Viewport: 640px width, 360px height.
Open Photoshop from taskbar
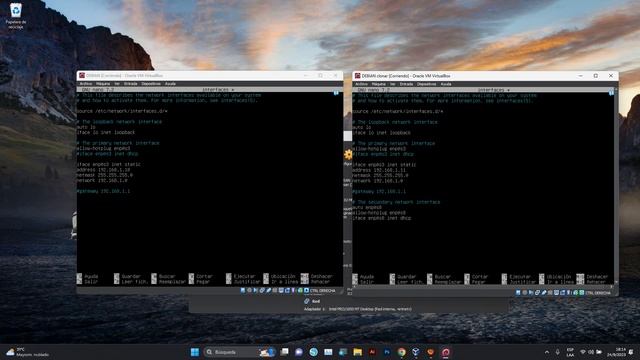pyautogui.click(x=387, y=352)
